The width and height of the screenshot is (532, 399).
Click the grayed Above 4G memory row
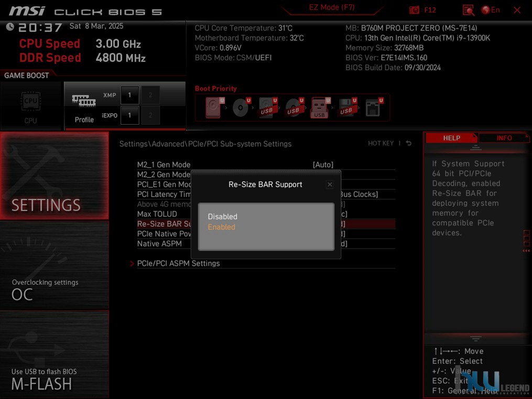(x=164, y=204)
